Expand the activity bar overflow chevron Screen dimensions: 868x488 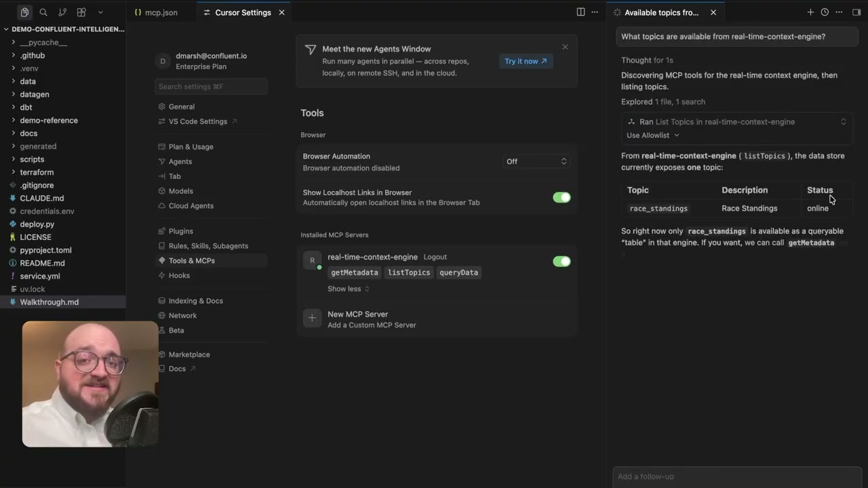[100, 12]
